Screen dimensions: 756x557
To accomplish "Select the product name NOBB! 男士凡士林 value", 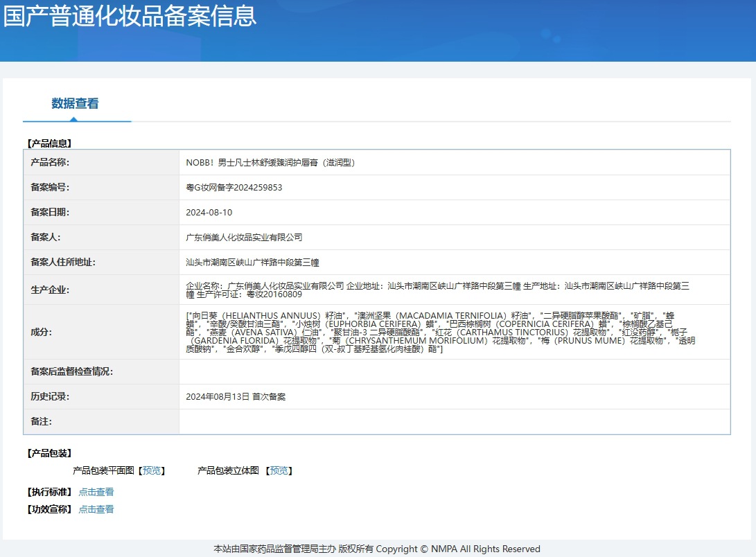I will point(270,163).
